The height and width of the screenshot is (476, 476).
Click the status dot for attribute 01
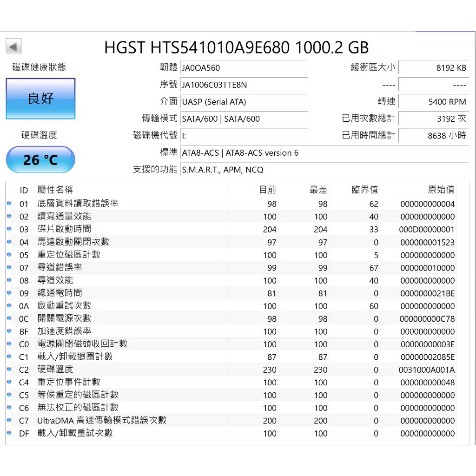click(x=9, y=204)
